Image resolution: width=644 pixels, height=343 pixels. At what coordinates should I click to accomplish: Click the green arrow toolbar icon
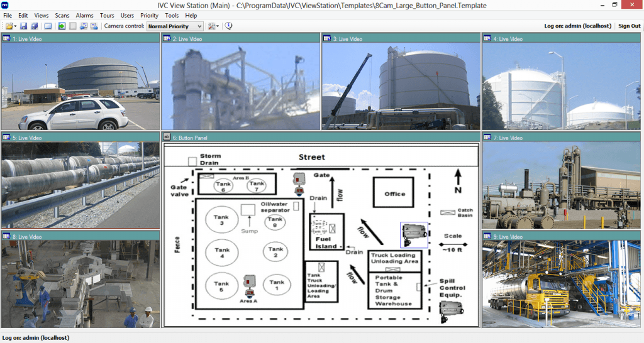pyautogui.click(x=62, y=26)
